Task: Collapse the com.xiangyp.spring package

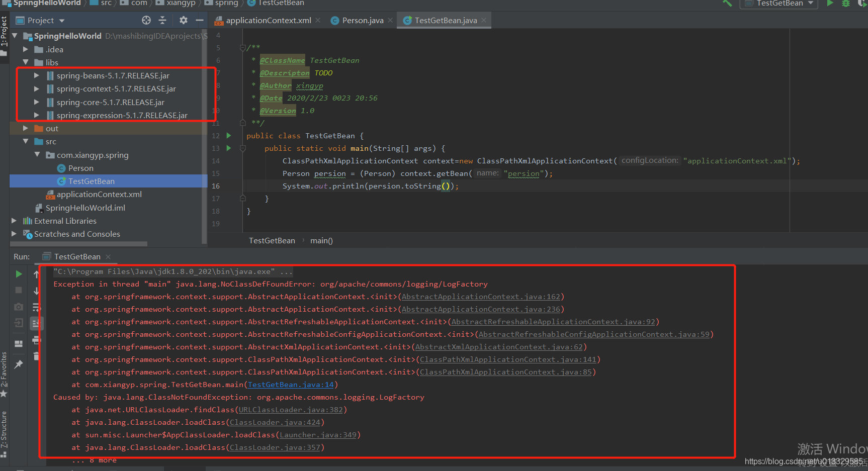Action: click(x=37, y=155)
